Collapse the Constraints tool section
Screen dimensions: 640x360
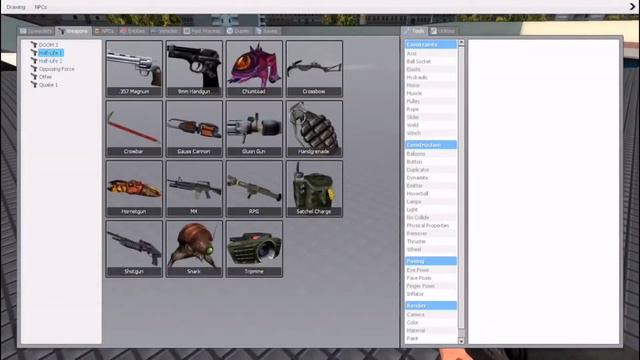coord(431,44)
